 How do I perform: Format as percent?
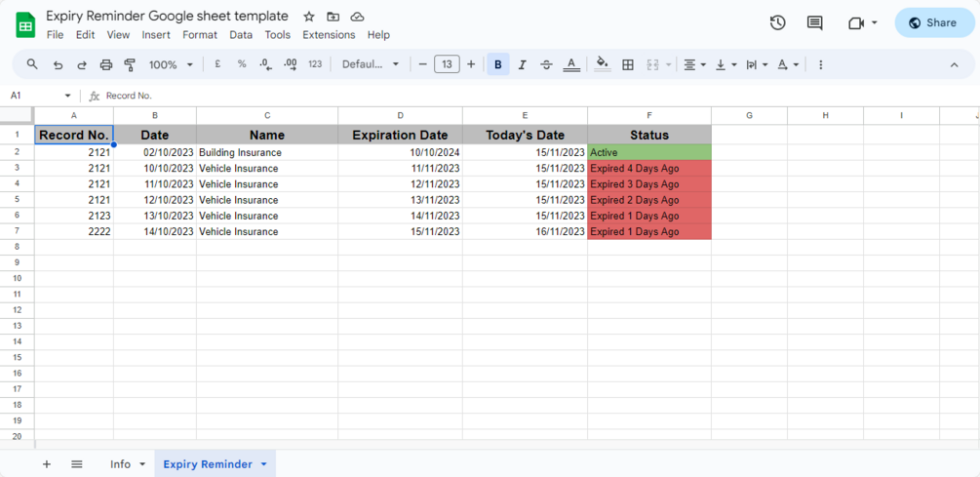point(242,63)
